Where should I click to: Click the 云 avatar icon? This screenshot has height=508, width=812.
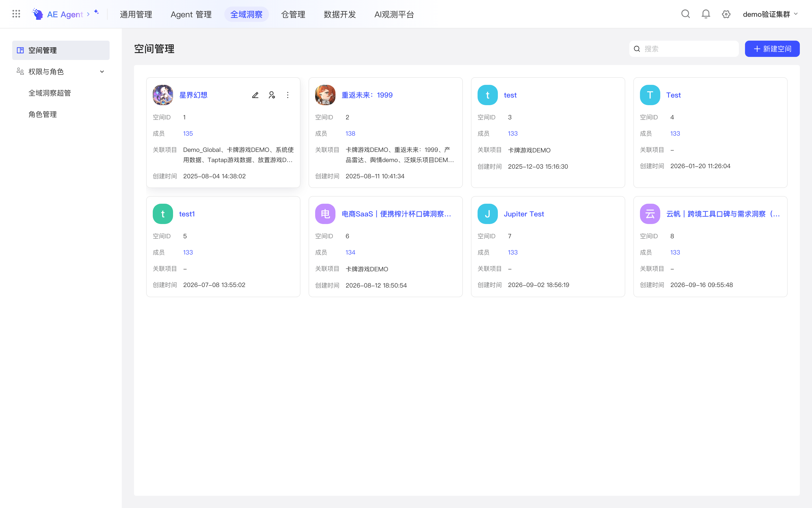(x=650, y=214)
